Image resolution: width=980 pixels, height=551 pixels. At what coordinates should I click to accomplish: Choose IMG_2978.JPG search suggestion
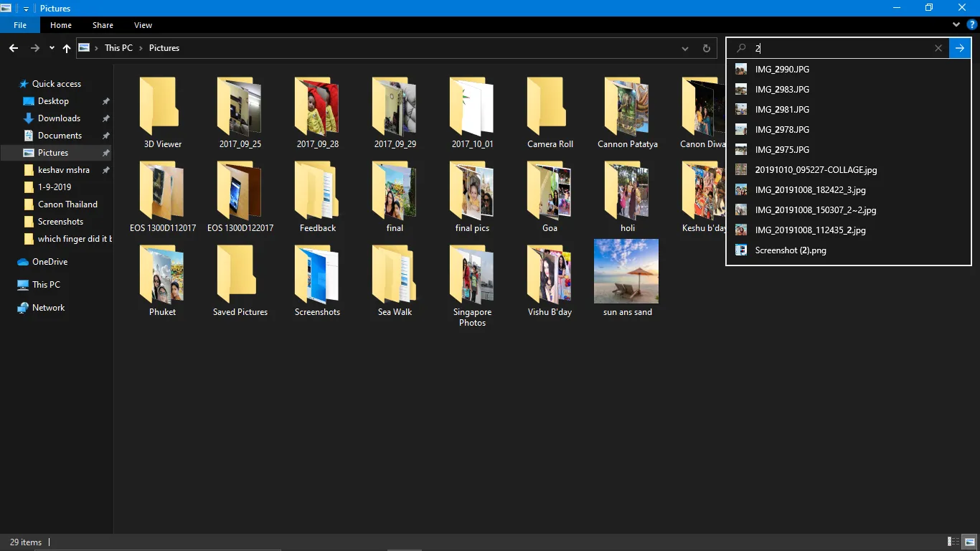tap(849, 130)
